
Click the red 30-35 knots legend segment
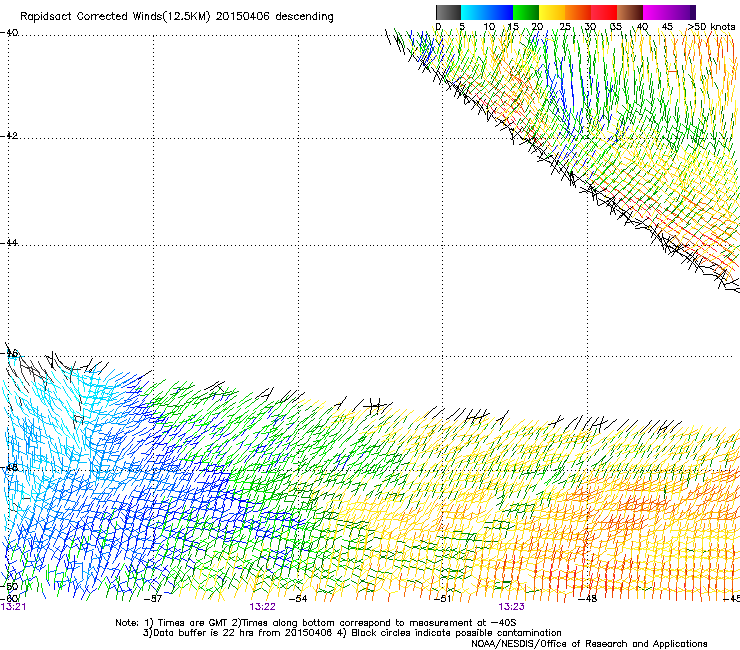[604, 12]
